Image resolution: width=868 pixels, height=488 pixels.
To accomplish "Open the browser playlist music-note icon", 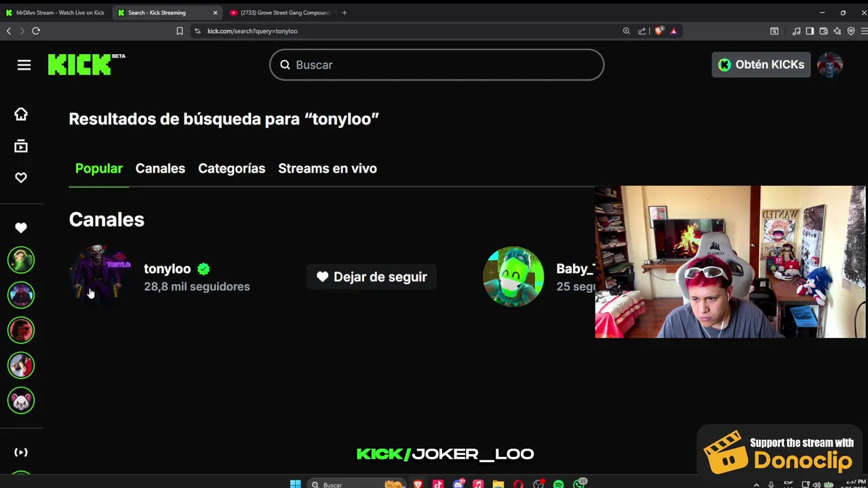I will [x=796, y=30].
